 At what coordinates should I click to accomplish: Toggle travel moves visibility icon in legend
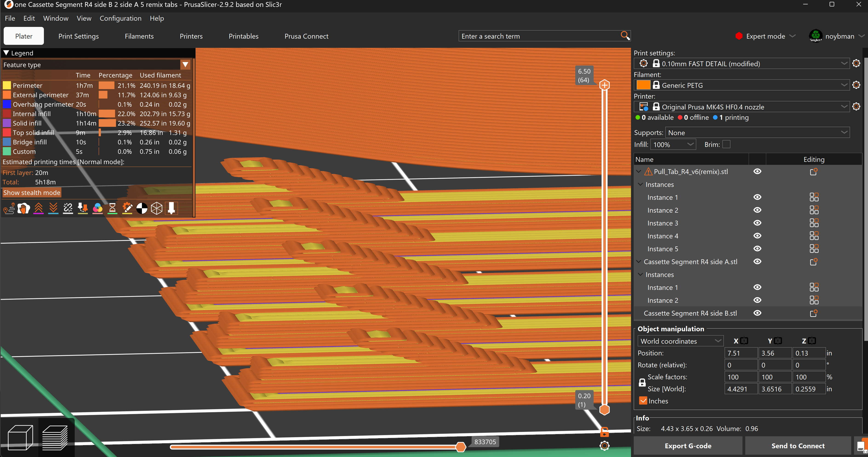tap(9, 209)
